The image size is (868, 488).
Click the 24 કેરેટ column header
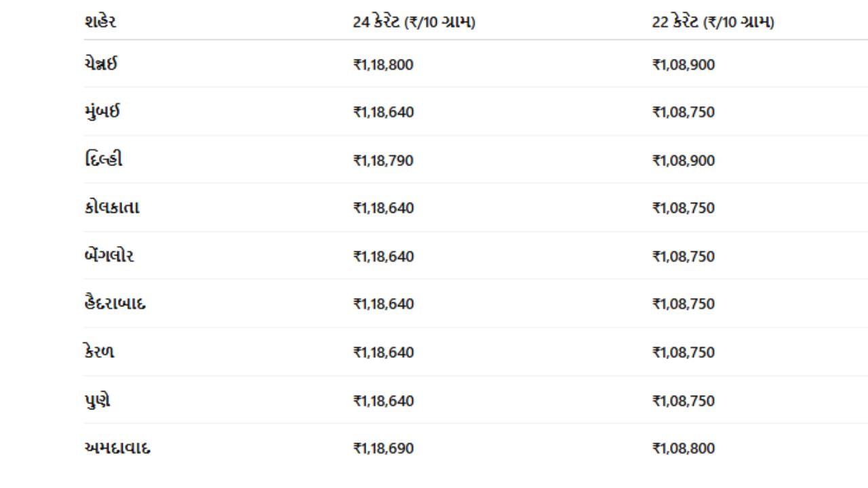414,22
